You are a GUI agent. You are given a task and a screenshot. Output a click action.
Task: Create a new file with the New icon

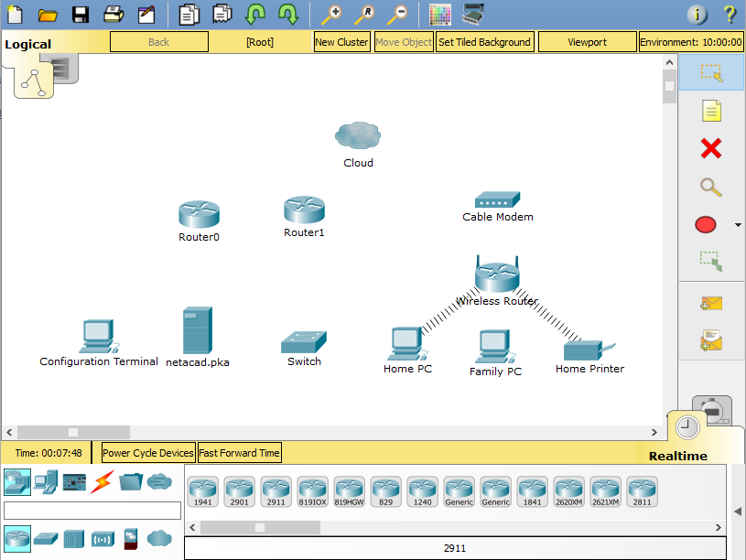[15, 15]
